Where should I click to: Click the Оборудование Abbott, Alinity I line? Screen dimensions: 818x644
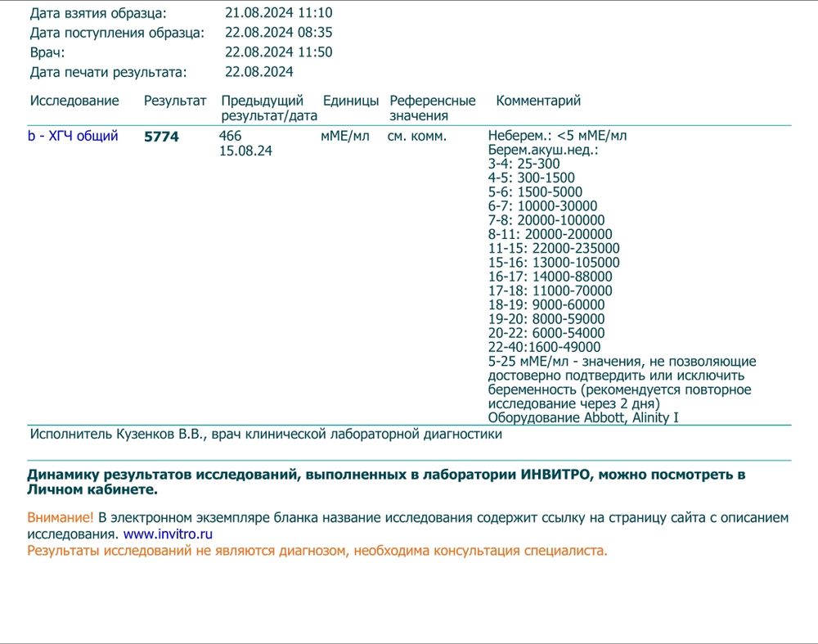[583, 418]
